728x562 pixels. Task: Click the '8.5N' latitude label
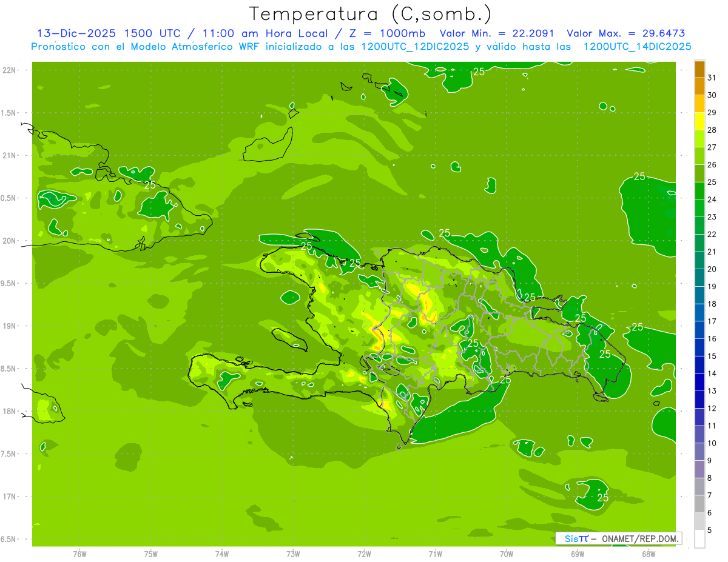tap(9, 369)
